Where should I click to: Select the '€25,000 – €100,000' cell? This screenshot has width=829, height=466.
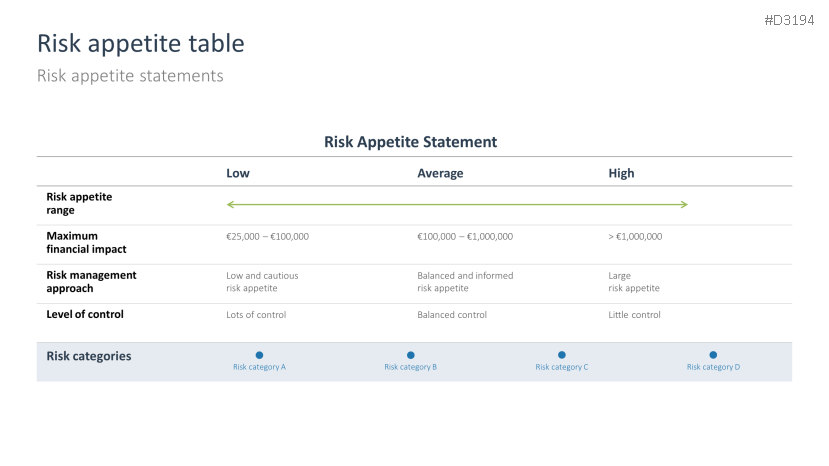(268, 236)
